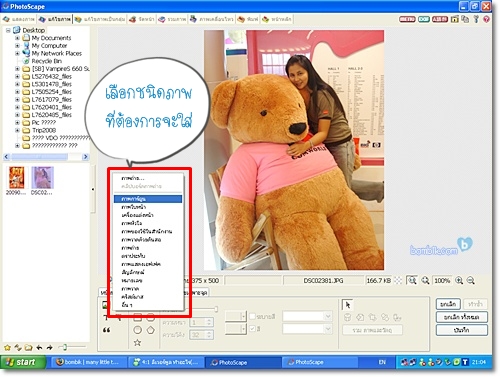Expand the My Documents tree node
Viewport: 500px width, 377px height.
point(17,38)
